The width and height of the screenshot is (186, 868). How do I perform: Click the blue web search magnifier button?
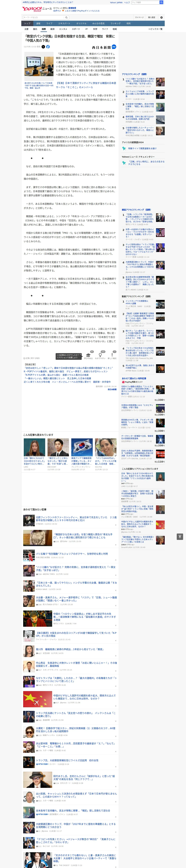tap(161, 2)
